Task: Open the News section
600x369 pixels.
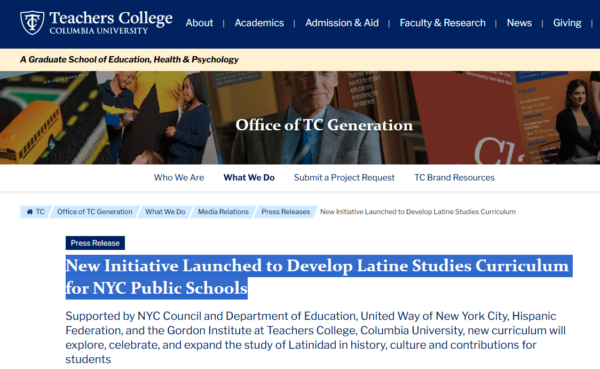Action: (x=519, y=23)
